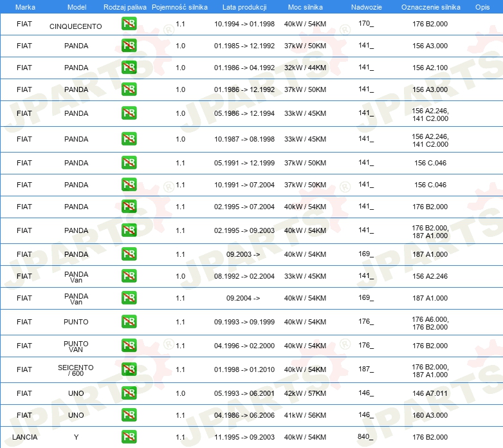
Task: Click the Moc silnika header
Action: [x=305, y=7]
